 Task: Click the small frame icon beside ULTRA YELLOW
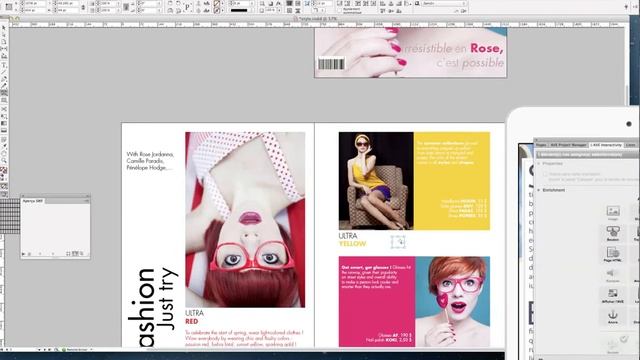click(x=398, y=242)
